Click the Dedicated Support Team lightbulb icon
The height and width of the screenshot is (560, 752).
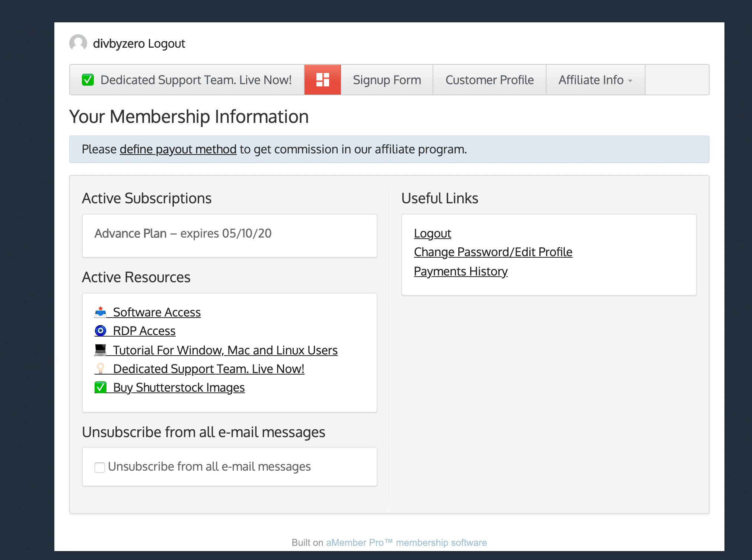100,369
